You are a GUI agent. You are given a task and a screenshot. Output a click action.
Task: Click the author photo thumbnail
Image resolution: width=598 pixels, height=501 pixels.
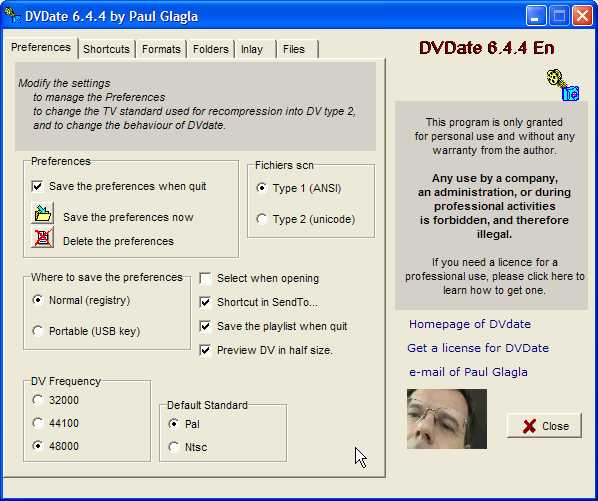pos(447,419)
